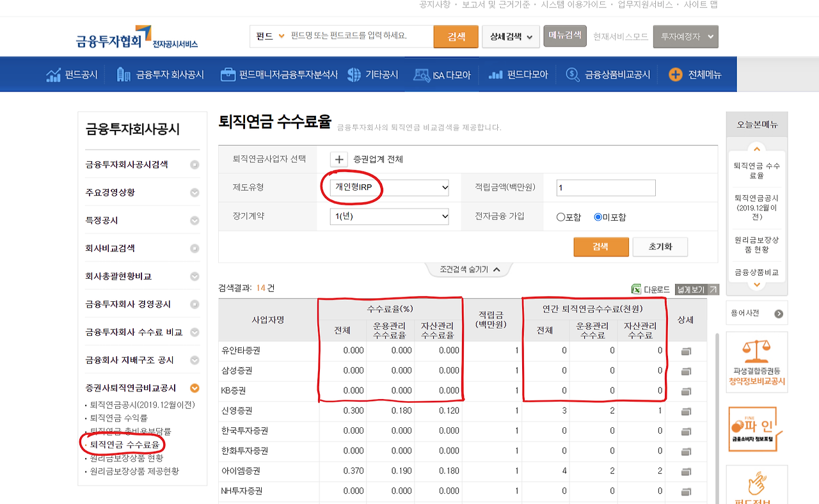Image resolution: width=819 pixels, height=504 pixels.
Task: Click the 금융투자협회 logo
Action: pyautogui.click(x=136, y=38)
